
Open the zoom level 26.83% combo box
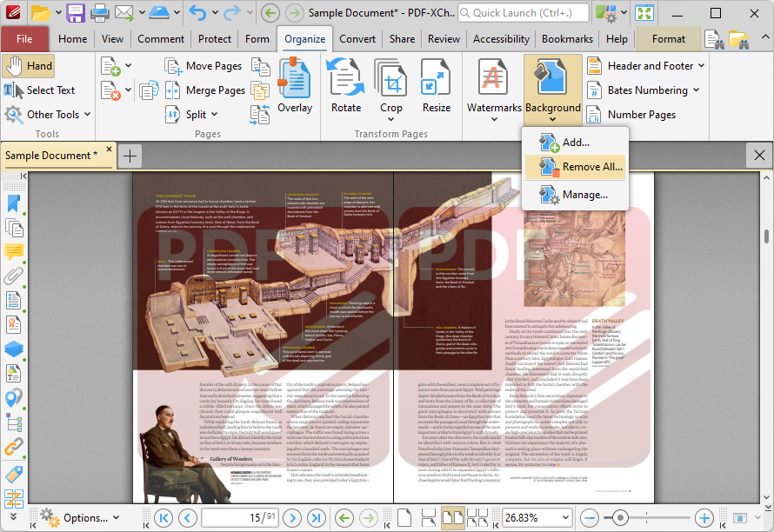click(x=537, y=518)
